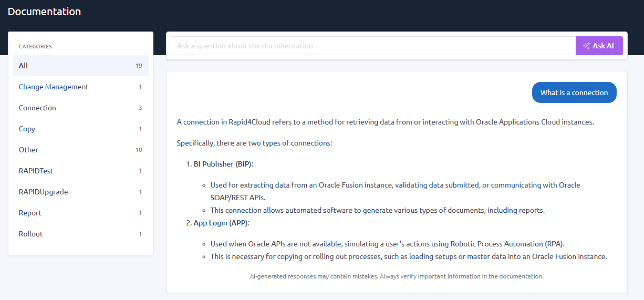This screenshot has height=300, width=644.
Task: Focus the documentation question input field
Action: point(373,46)
